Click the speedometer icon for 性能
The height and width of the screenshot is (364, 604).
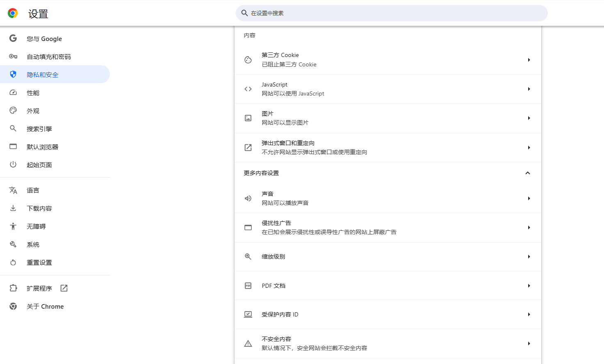pyautogui.click(x=13, y=93)
